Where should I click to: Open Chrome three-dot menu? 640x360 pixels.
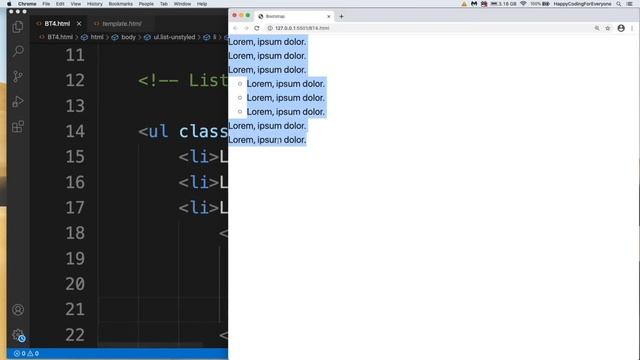[632, 28]
